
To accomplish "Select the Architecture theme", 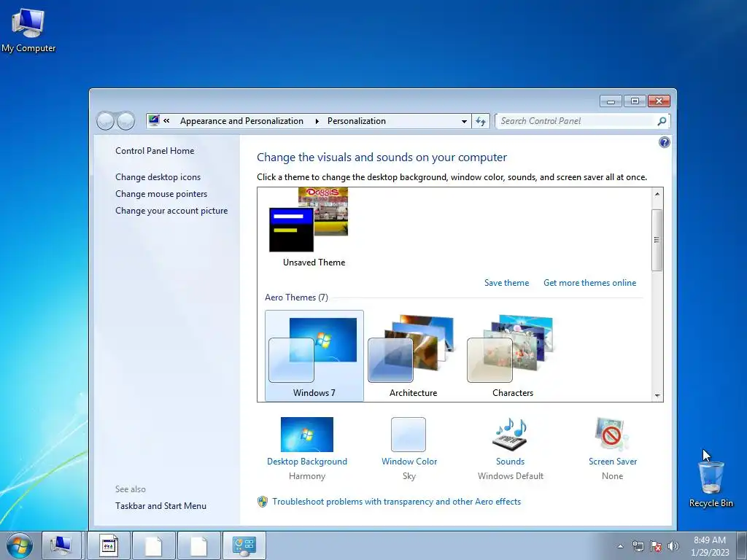I will (413, 356).
